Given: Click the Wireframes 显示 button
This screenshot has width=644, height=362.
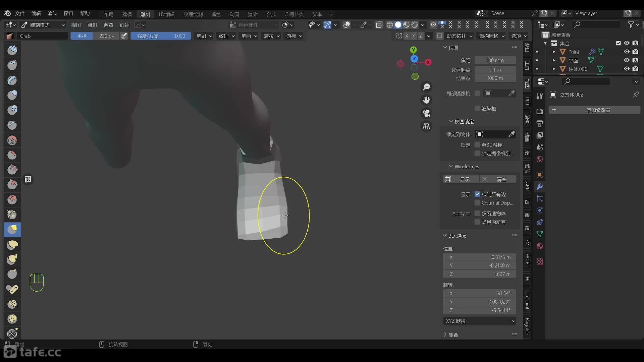Looking at the screenshot, I should pos(461,179).
